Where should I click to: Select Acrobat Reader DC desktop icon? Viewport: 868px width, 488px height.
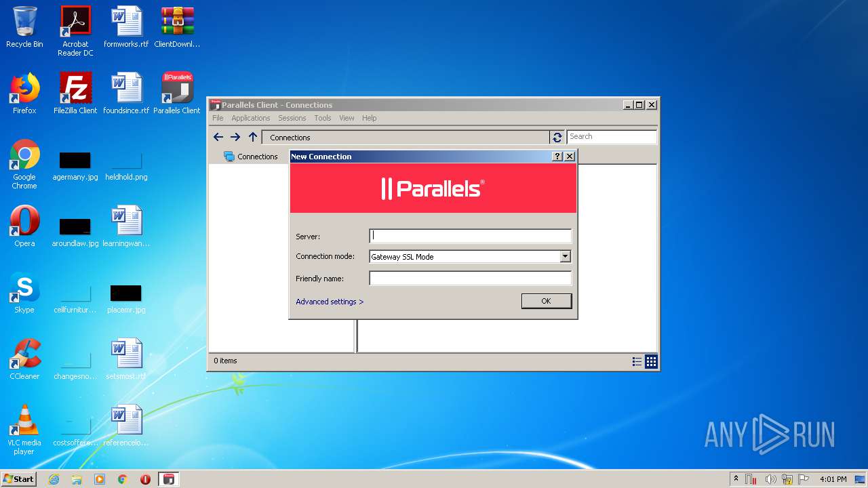click(x=75, y=31)
